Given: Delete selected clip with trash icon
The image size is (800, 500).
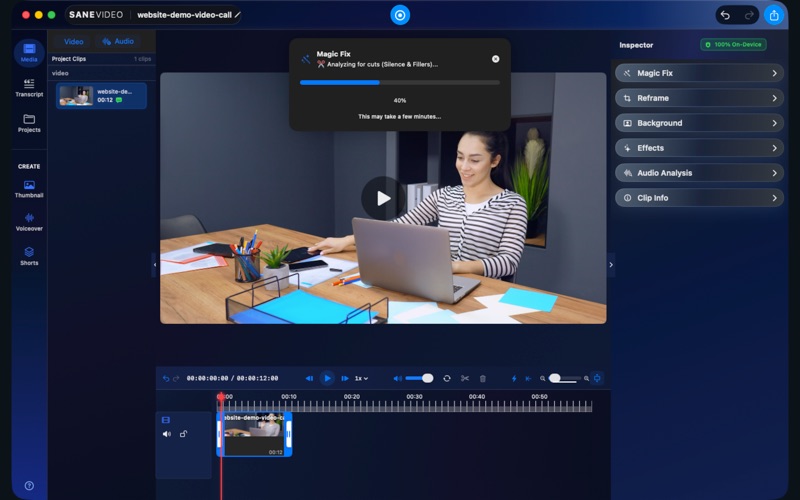Looking at the screenshot, I should coord(483,378).
